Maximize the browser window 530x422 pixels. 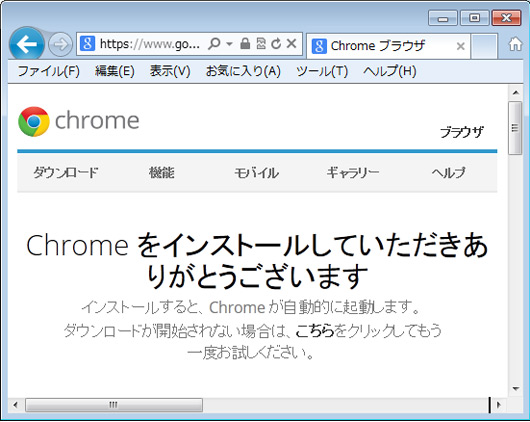tap(475, 18)
